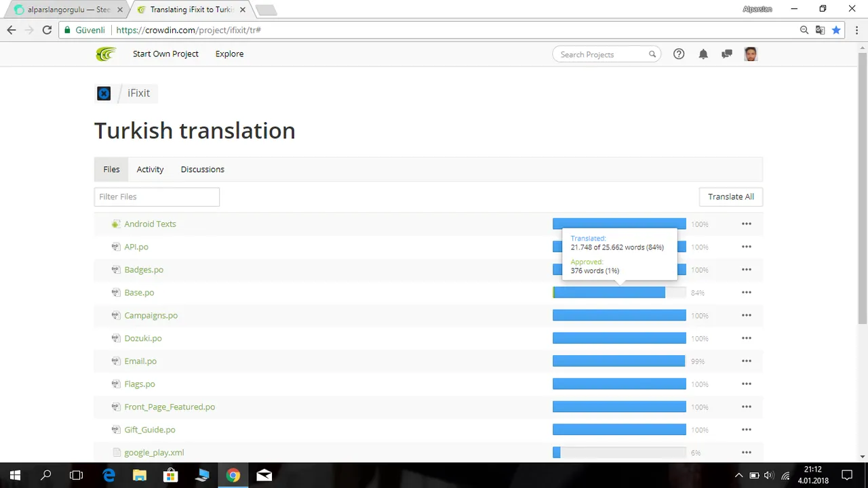Click the google_play.xml progress bar
Viewport: 868px width, 488px height.
pyautogui.click(x=619, y=453)
